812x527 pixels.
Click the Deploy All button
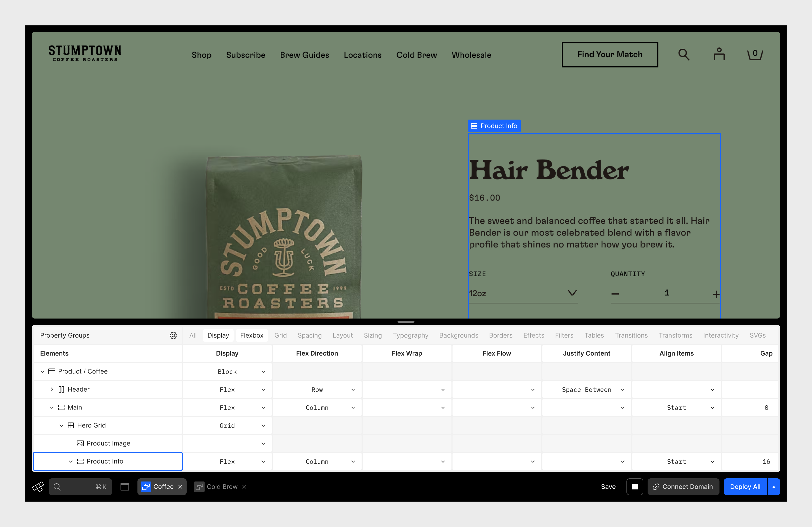tap(745, 487)
